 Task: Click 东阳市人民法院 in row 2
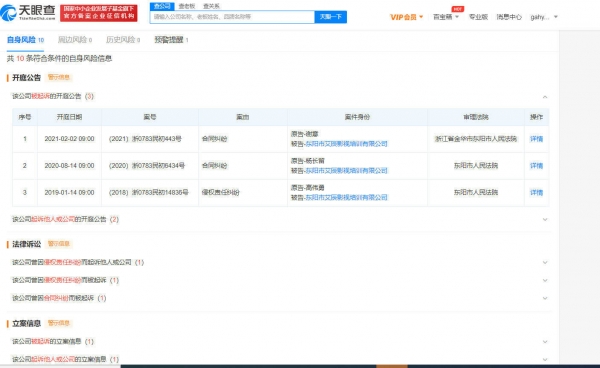[476, 166]
